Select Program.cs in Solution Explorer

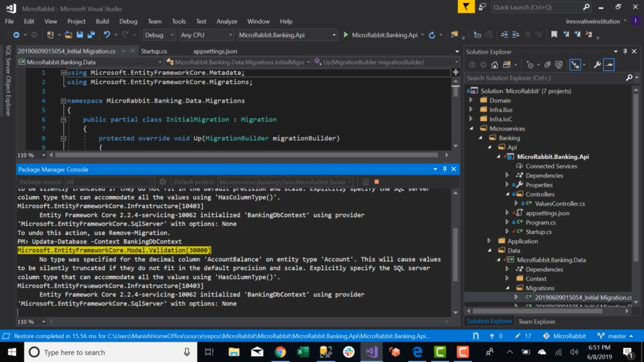pos(540,223)
